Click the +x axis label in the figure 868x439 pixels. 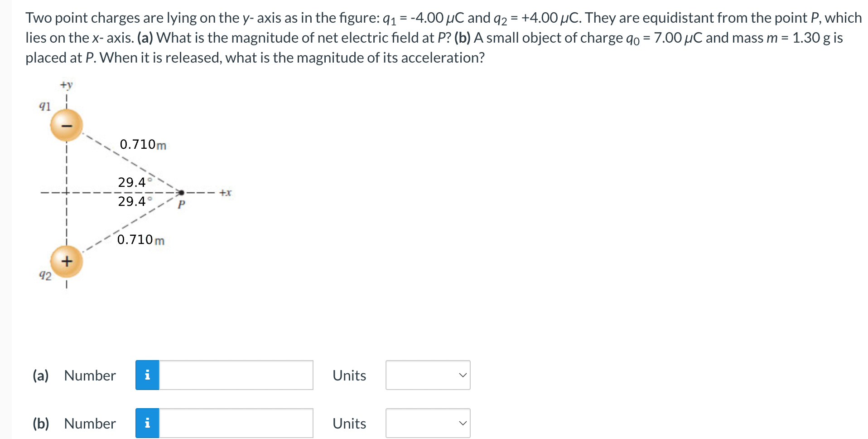click(225, 192)
